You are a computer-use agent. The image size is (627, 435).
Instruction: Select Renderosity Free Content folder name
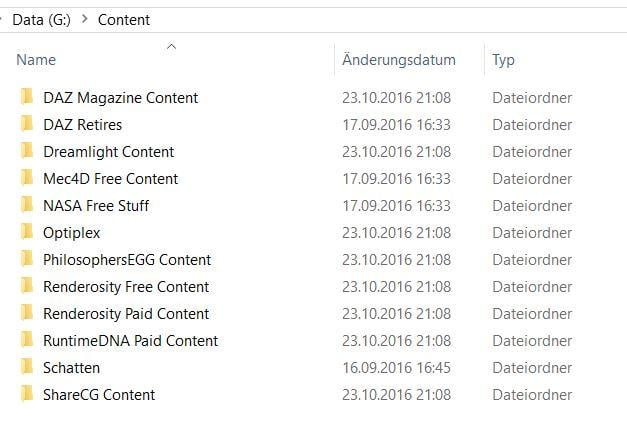[x=126, y=287]
